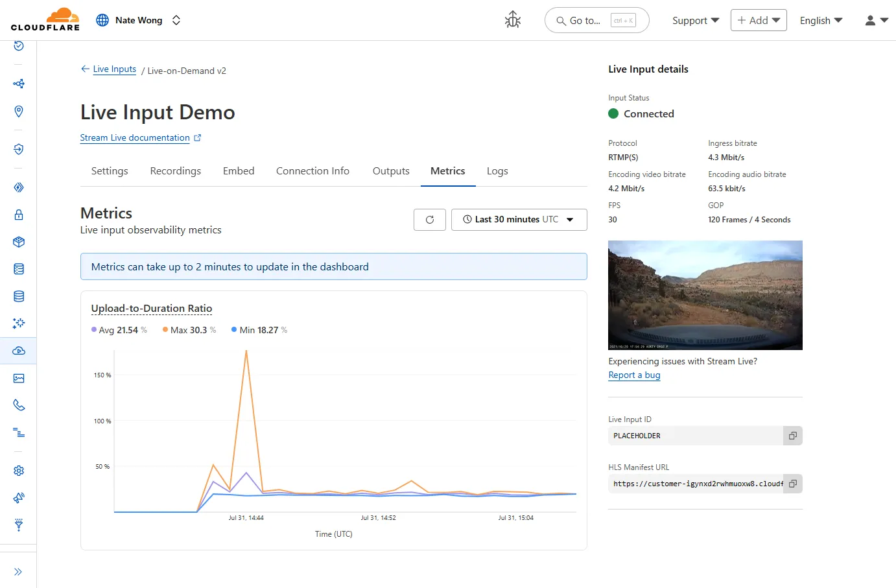Open the R2 storage box icon
The width and height of the screenshot is (896, 588).
(x=19, y=242)
